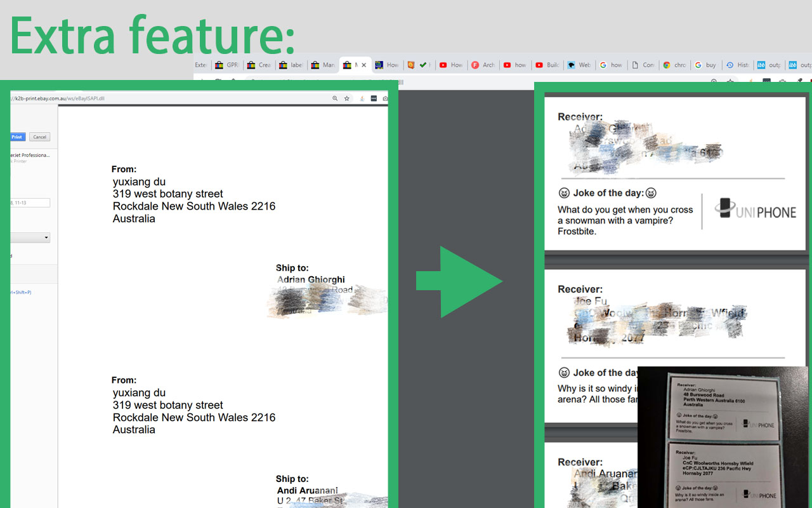Screen dimensions: 812x508
Task: Click the Frostbite punchline text
Action: pyautogui.click(x=577, y=231)
